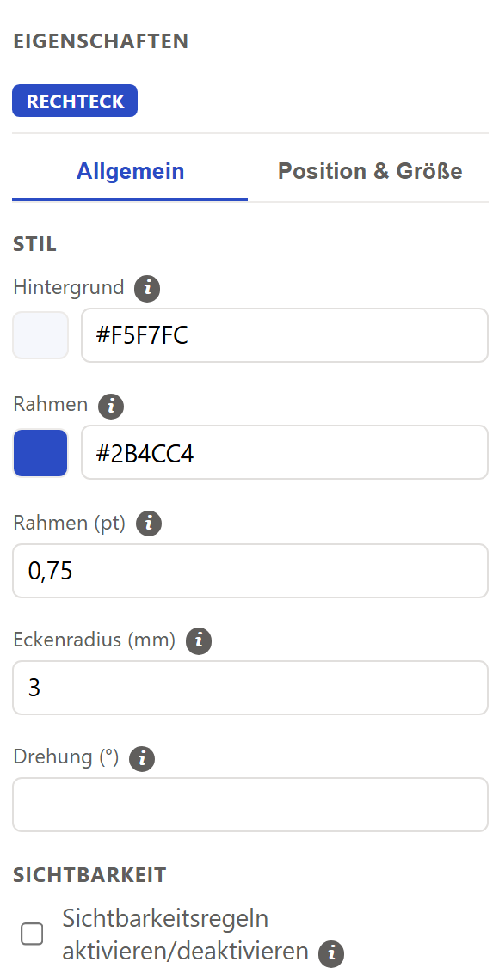Focus the Eckenradius field showing 3
The height and width of the screenshot is (980, 499).
(250, 688)
